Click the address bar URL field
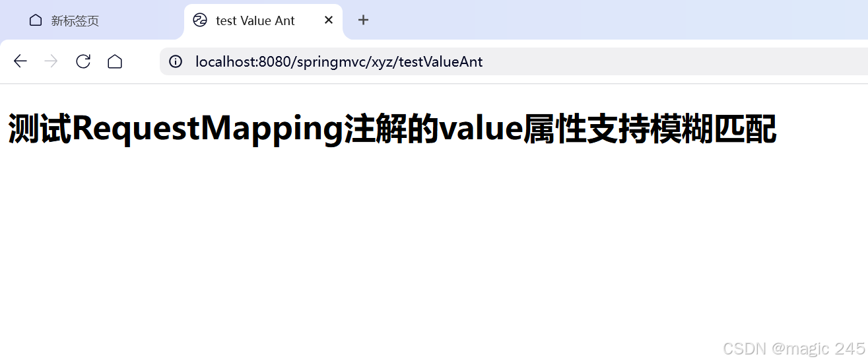Screen dimensions: 868x363 coord(514,61)
